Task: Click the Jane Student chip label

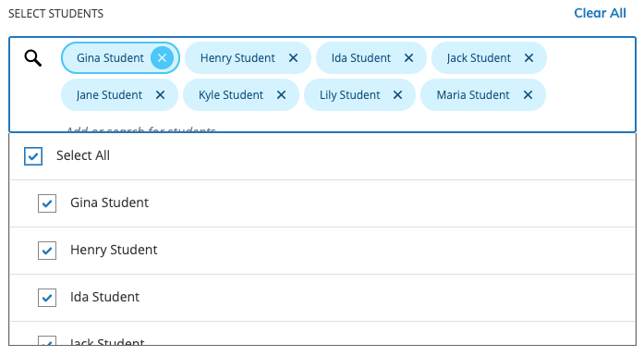Action: pos(109,95)
